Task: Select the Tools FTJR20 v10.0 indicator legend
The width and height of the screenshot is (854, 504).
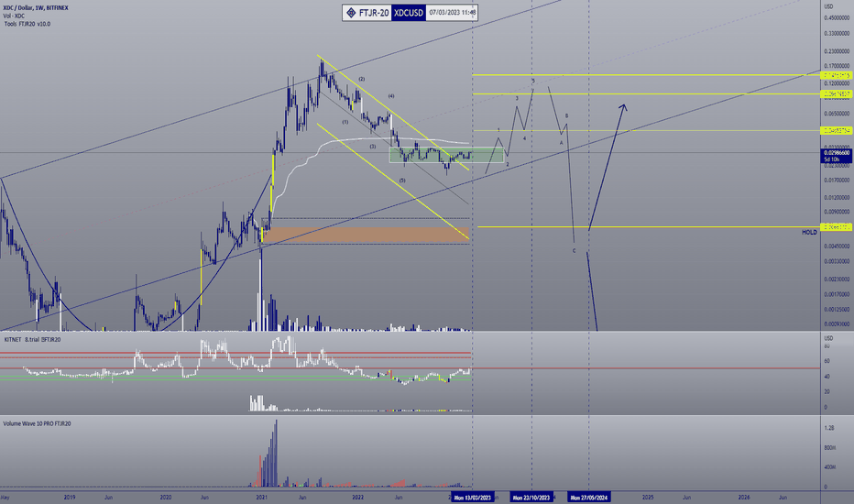Action: 27,24
